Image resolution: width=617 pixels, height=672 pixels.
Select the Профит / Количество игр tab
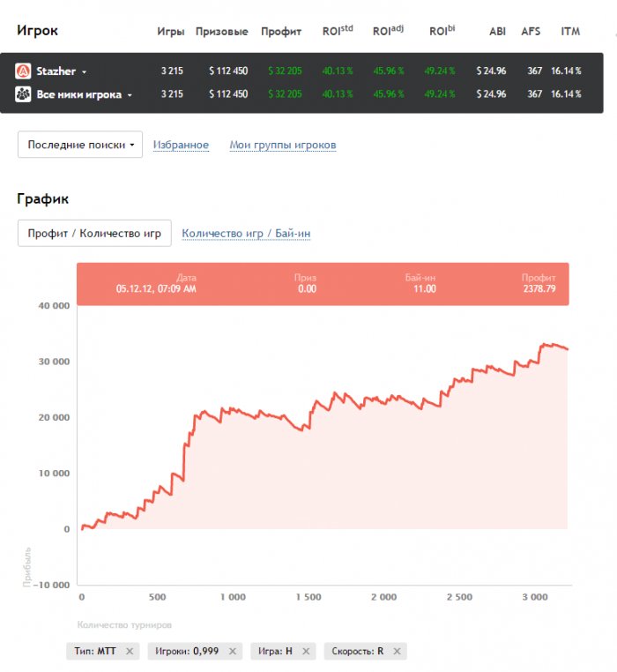pyautogui.click(x=94, y=234)
